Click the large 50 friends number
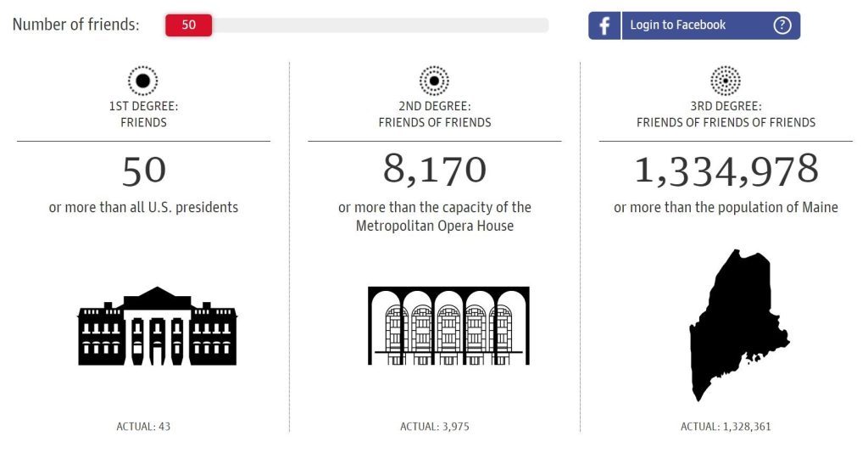The height and width of the screenshot is (453, 868). point(143,170)
